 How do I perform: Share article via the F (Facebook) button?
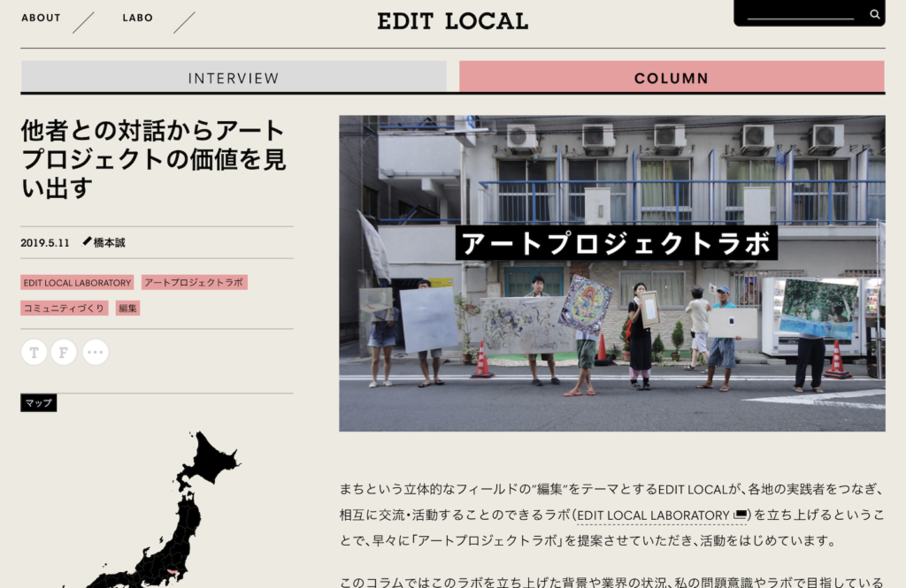point(64,352)
